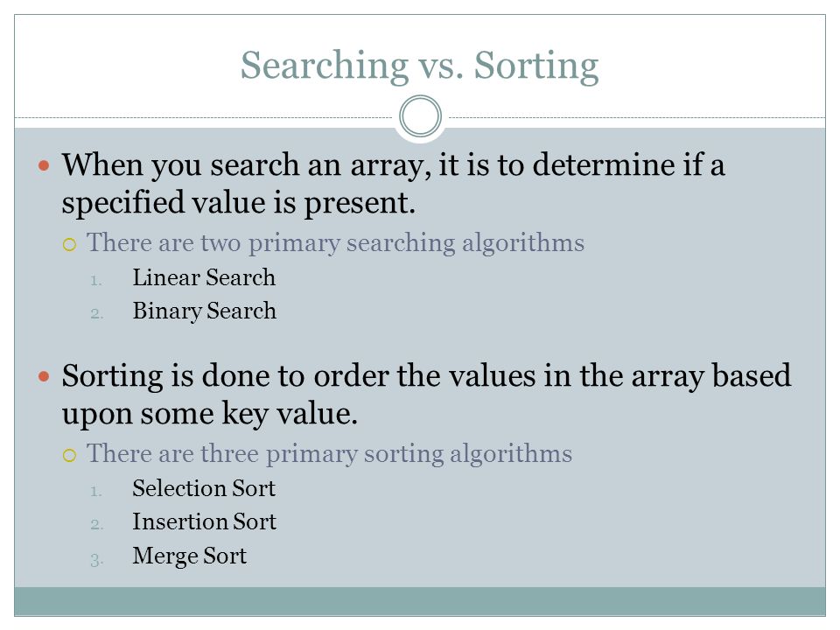Click the orange bullet before 'When you search'

(44, 165)
